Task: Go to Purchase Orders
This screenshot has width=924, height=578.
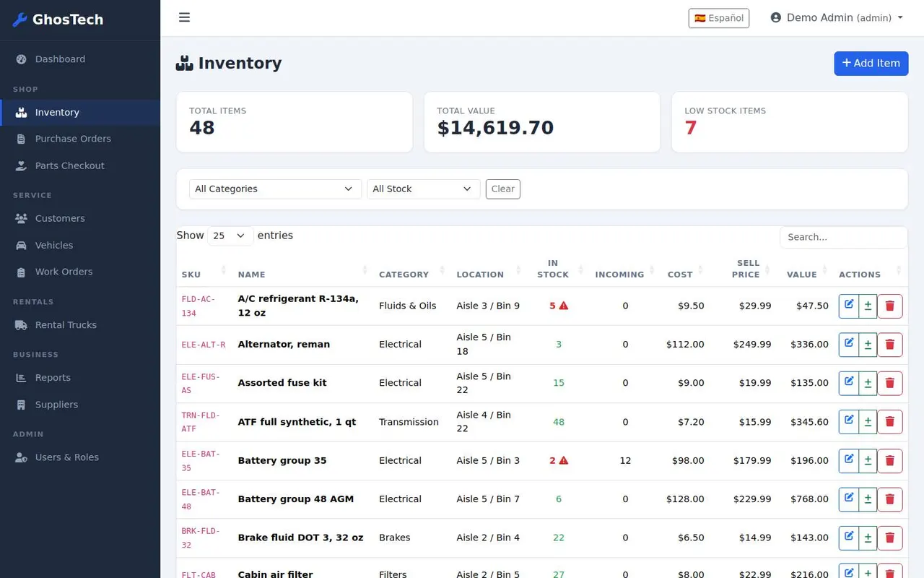Action: click(80, 139)
